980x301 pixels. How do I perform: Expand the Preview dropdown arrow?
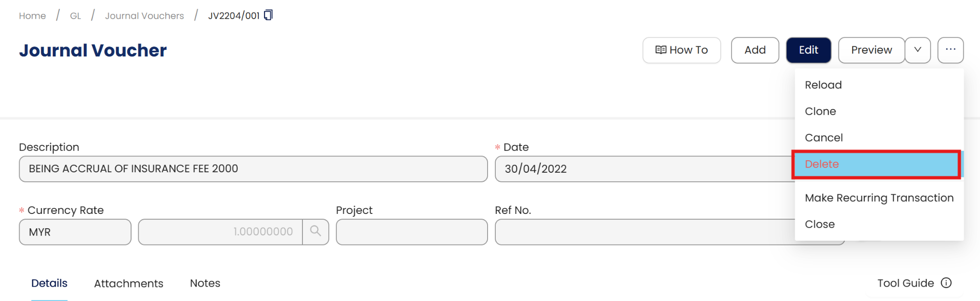[x=917, y=50]
